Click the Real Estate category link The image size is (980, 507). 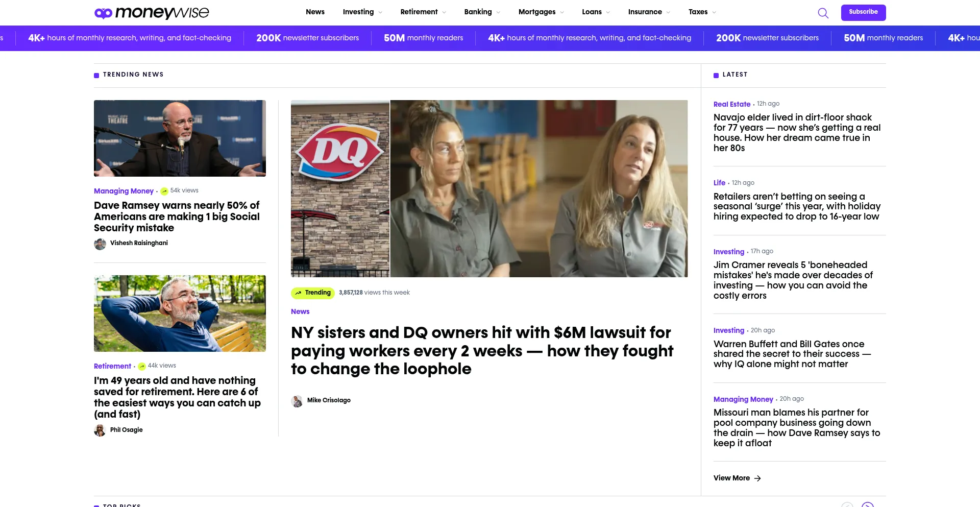731,104
